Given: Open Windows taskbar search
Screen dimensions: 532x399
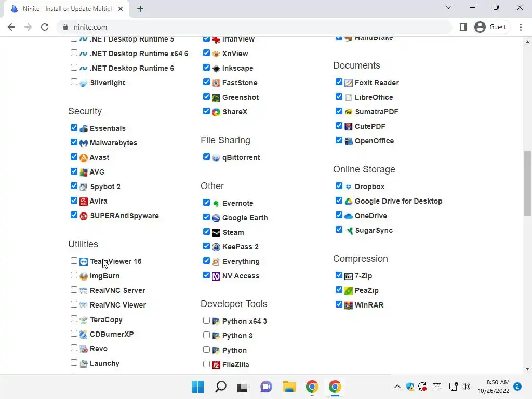Looking at the screenshot, I should (220, 387).
